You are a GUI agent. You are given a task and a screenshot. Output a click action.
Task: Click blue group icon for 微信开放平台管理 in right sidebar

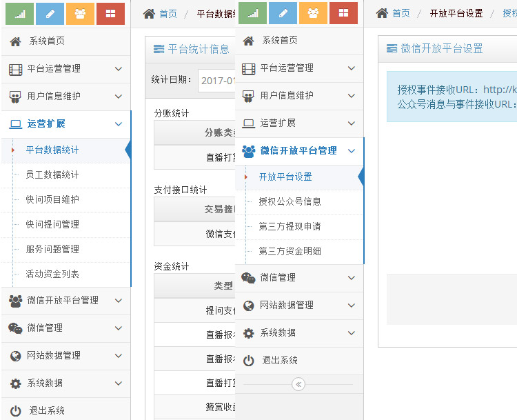(248, 152)
